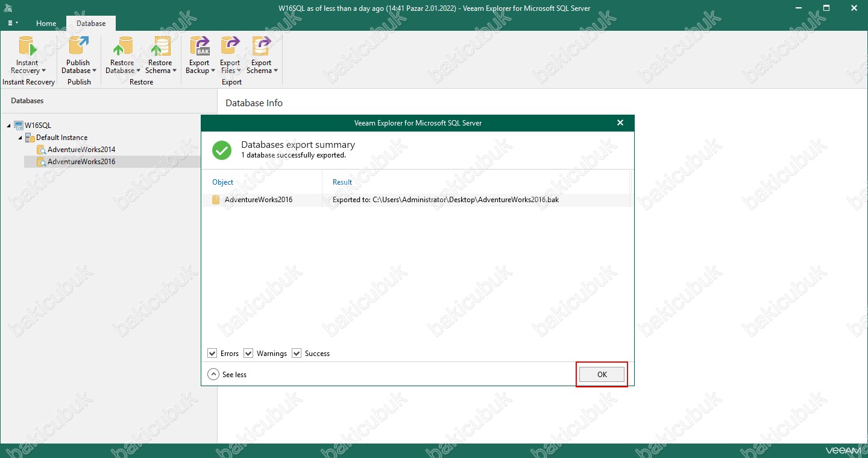Switch to the Database tab

click(91, 24)
